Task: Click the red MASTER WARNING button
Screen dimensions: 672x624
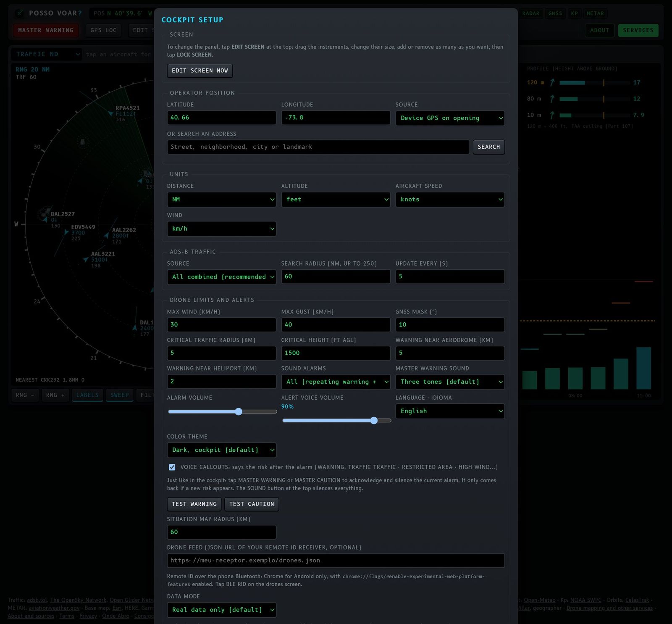Action: coord(46,30)
